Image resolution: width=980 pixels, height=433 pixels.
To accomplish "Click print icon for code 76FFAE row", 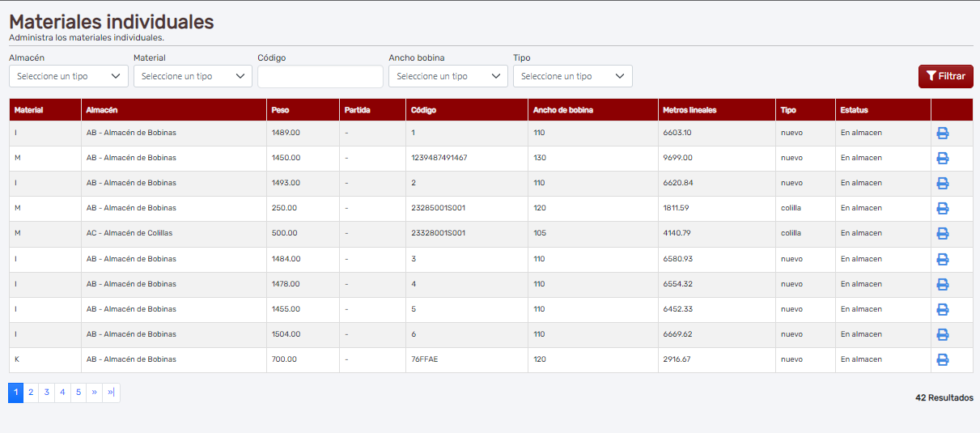I will click(942, 359).
